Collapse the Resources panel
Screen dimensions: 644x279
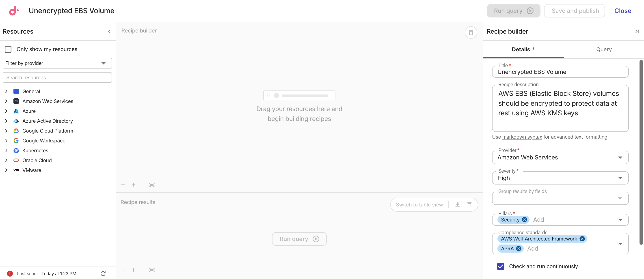[108, 31]
